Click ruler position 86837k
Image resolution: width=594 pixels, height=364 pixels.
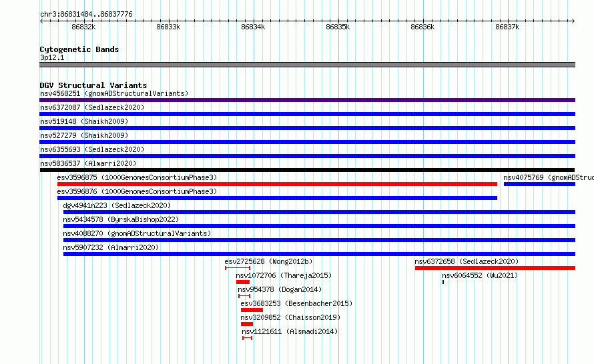[507, 27]
